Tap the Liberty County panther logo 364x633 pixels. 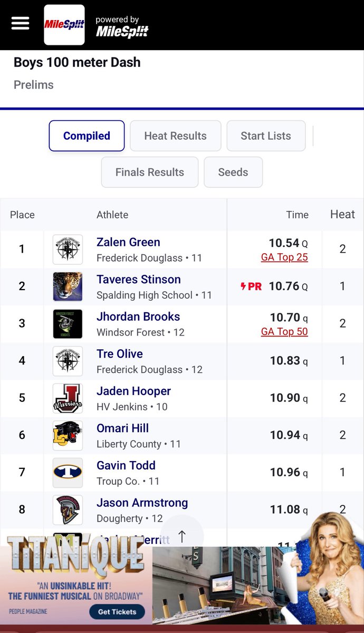(x=68, y=436)
